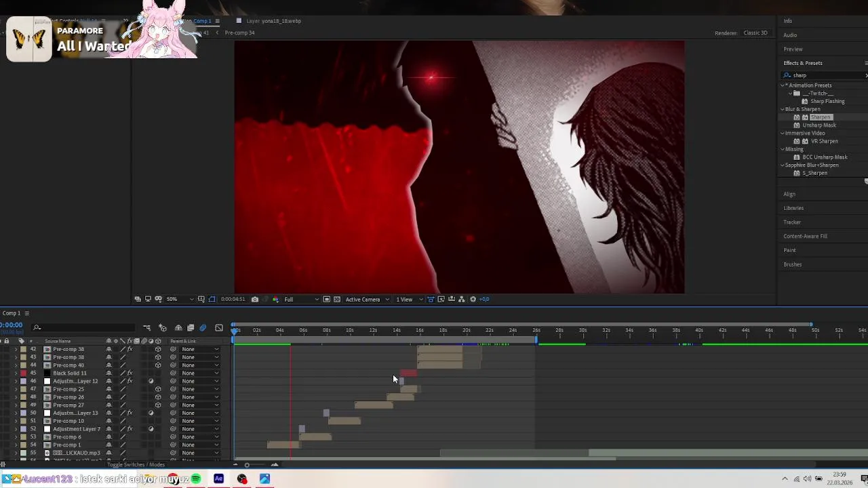The width and height of the screenshot is (868, 488).
Task: Toggle the Shy layers master switch in timeline
Action: pos(178,328)
